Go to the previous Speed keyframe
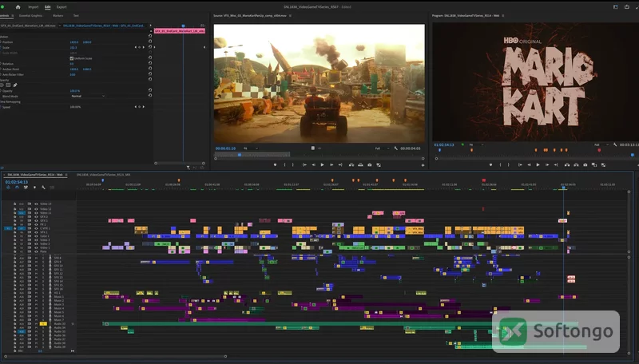This screenshot has width=639, height=364. [136, 107]
